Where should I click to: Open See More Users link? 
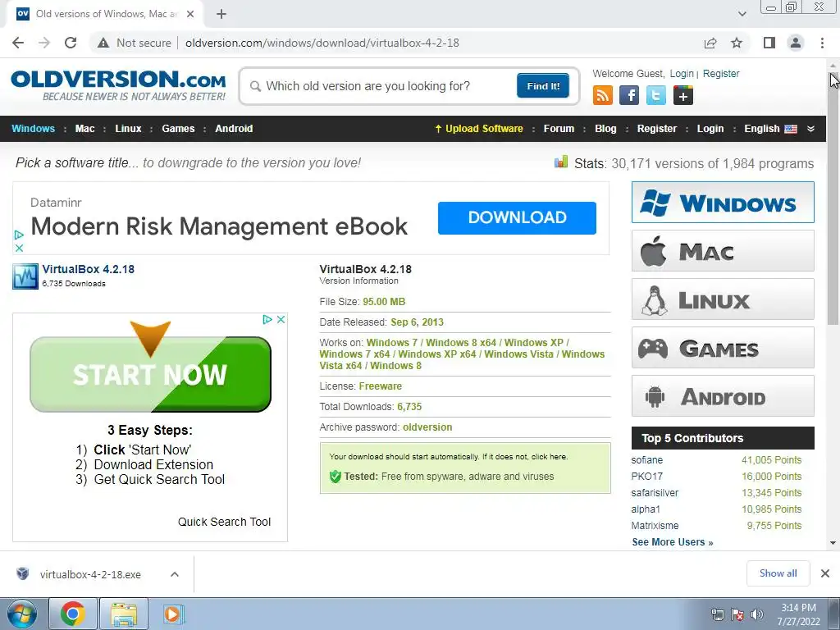point(673,542)
